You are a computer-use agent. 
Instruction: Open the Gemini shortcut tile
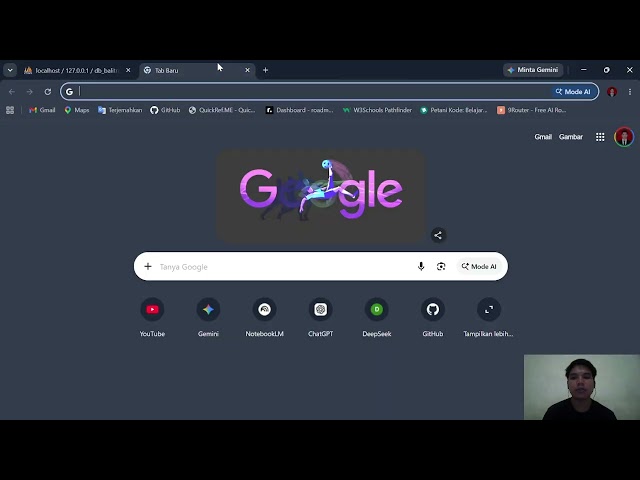pos(208,317)
